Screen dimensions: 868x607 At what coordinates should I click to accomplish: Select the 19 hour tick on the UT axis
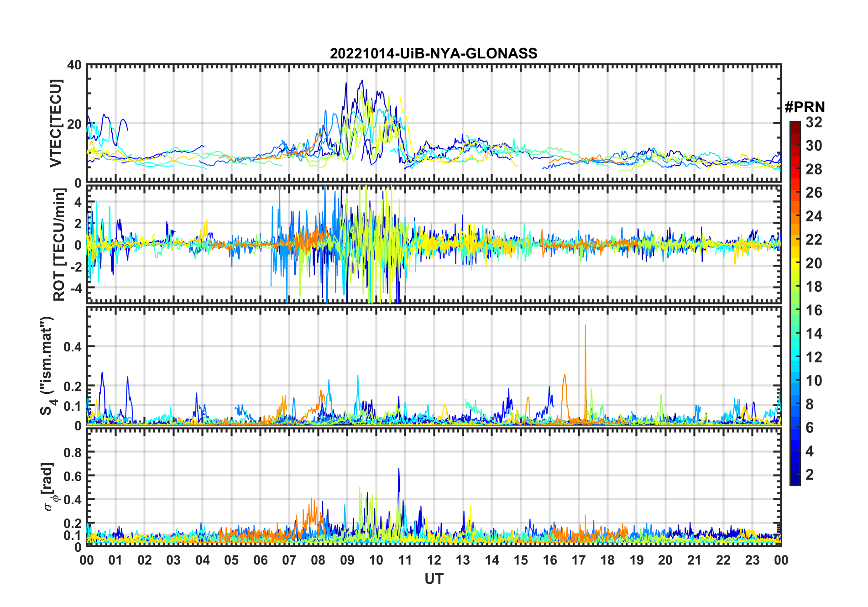coord(637,560)
